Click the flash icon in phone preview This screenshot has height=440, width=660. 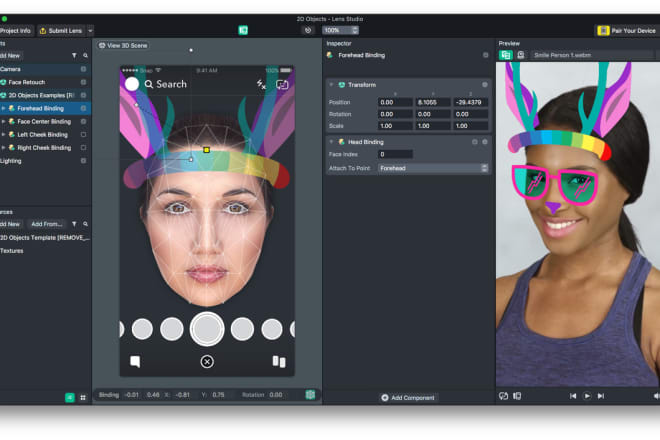point(261,84)
